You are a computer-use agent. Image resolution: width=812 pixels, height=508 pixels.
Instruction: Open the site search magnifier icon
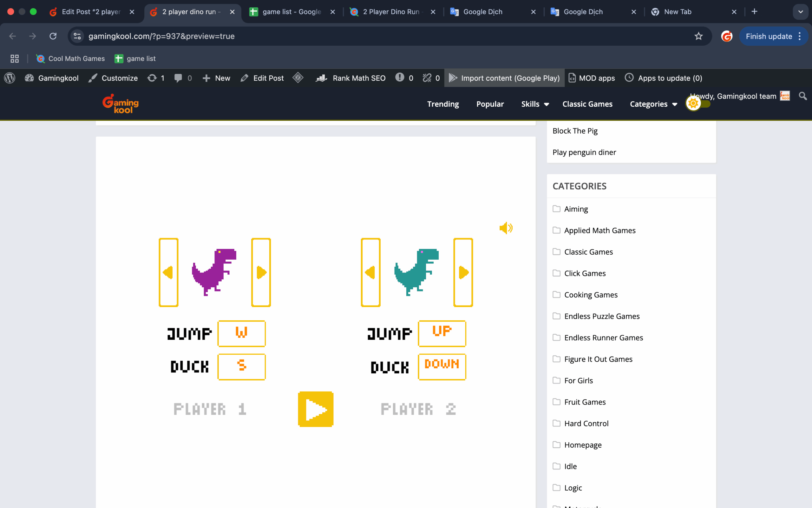802,96
